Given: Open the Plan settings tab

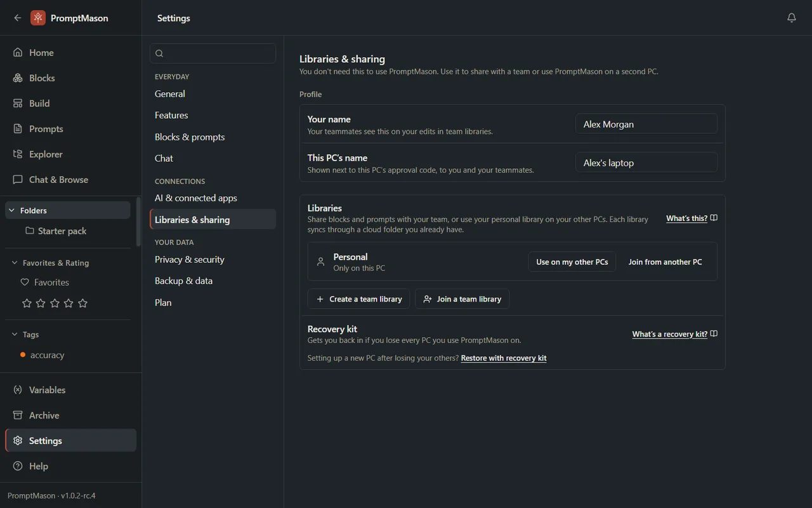Looking at the screenshot, I should [x=213, y=303].
